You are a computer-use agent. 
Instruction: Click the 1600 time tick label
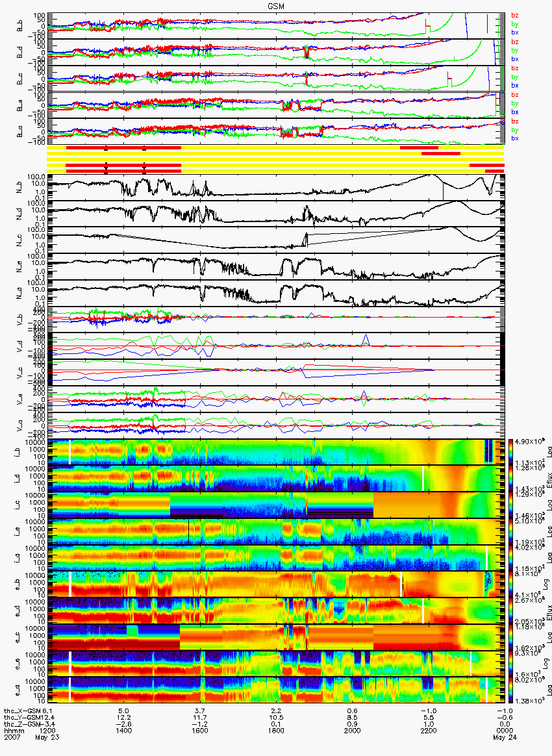tap(199, 731)
